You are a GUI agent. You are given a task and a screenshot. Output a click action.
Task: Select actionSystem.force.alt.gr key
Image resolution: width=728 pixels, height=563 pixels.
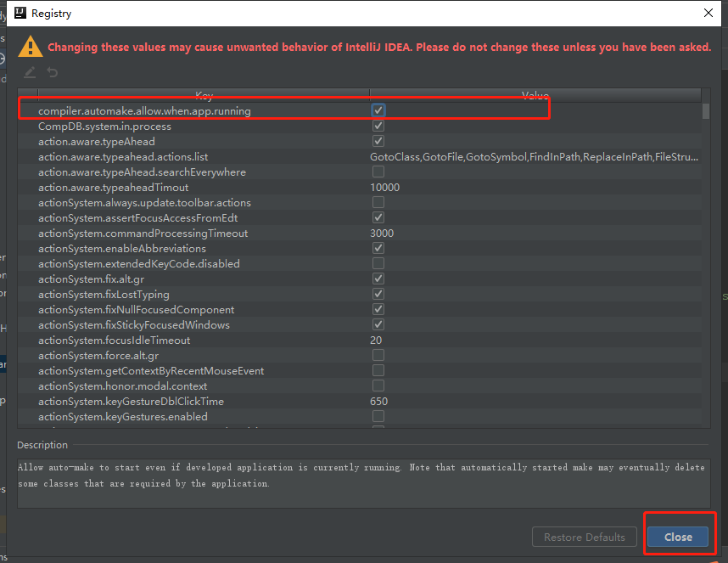98,356
